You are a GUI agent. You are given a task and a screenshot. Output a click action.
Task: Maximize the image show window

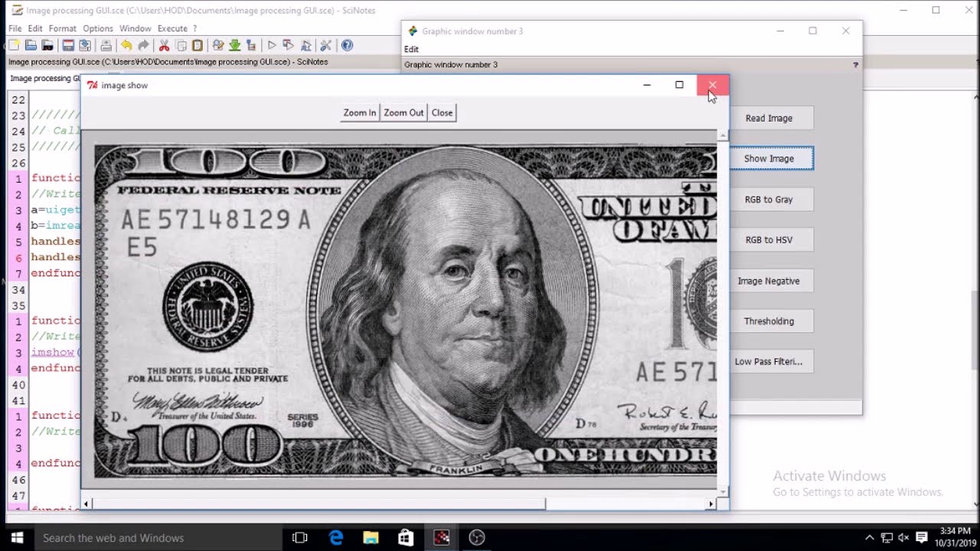click(x=679, y=85)
